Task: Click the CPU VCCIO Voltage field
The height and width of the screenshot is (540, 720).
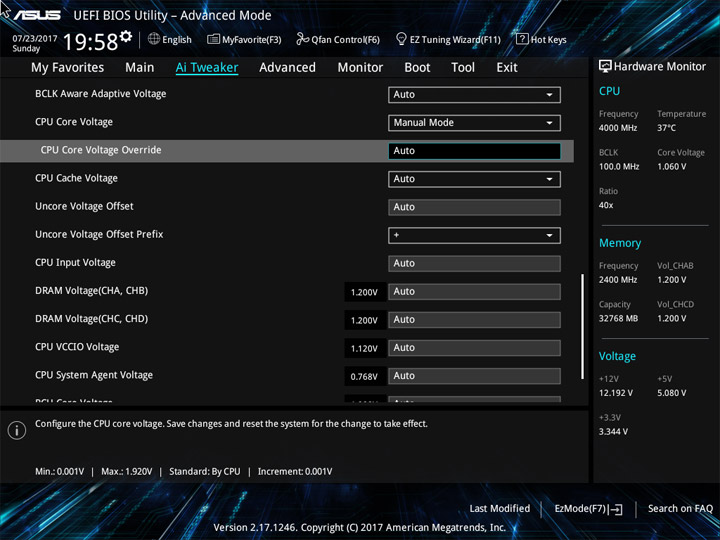Action: pyautogui.click(x=474, y=348)
